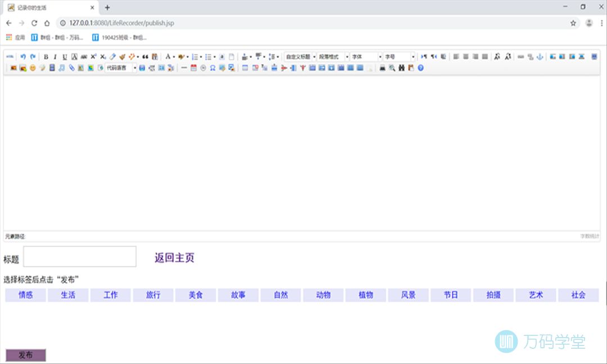Open the editor help question-mark icon
Viewport: 607px width, 364px height.
coord(421,68)
